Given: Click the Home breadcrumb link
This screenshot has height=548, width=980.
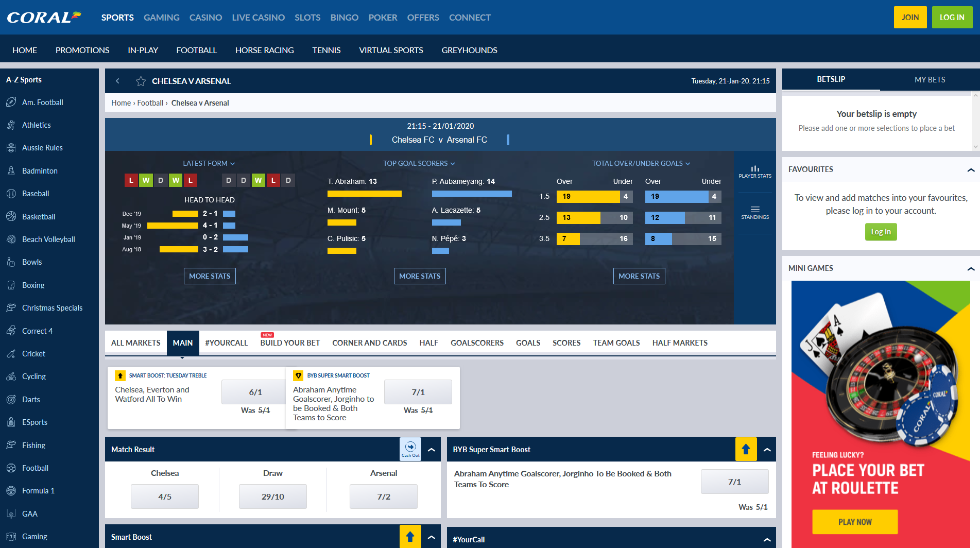Looking at the screenshot, I should [x=121, y=103].
